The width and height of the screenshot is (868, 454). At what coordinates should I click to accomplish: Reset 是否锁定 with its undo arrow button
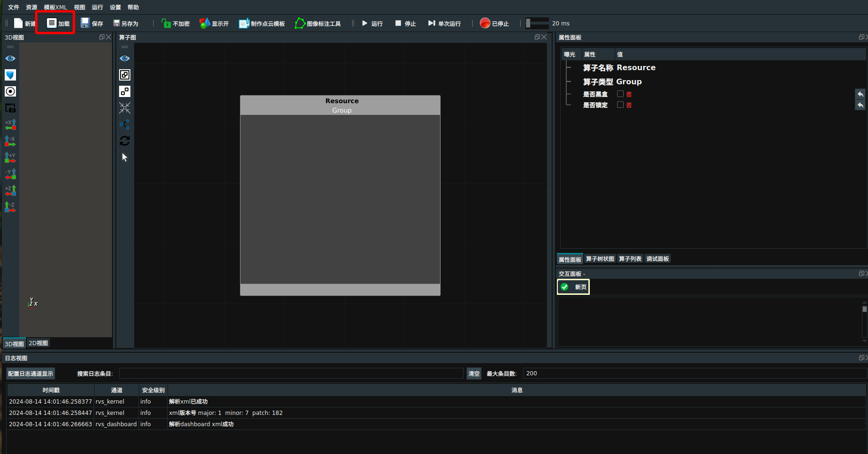[860, 105]
